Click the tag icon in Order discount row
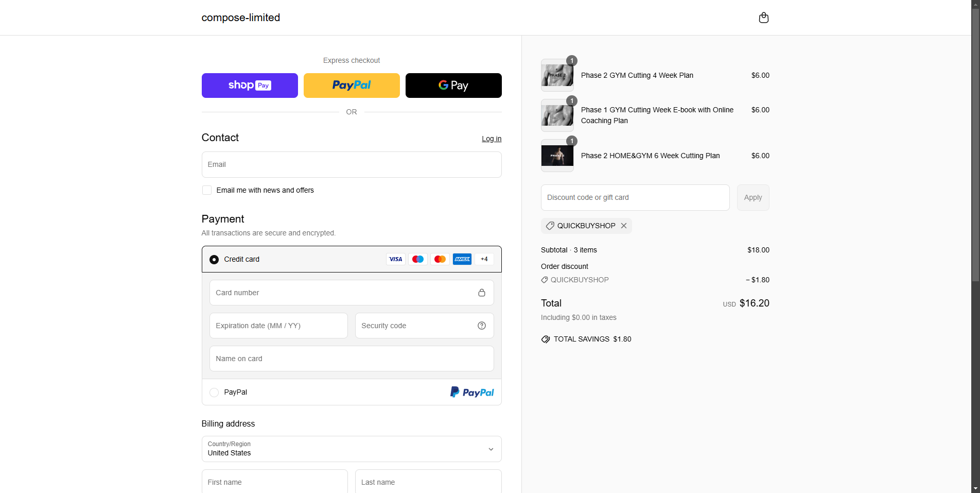 [x=545, y=280]
